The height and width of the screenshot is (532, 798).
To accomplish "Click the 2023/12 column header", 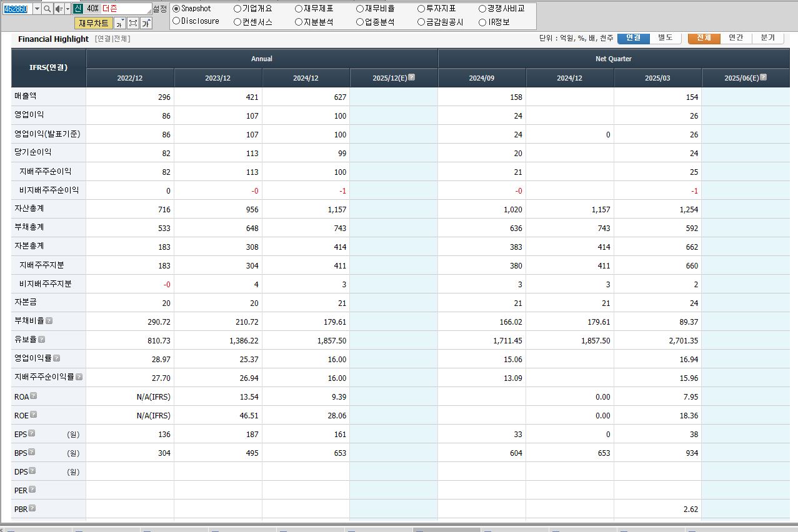I will [x=218, y=78].
